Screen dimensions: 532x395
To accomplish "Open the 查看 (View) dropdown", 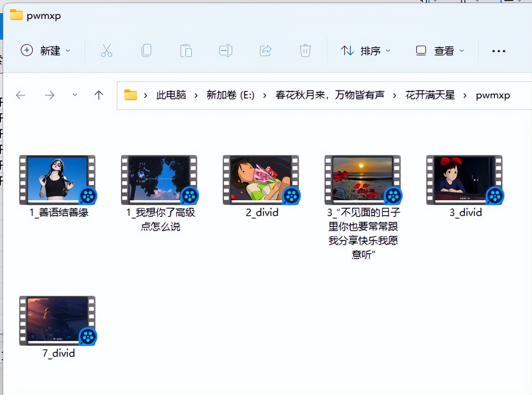I will coord(439,51).
